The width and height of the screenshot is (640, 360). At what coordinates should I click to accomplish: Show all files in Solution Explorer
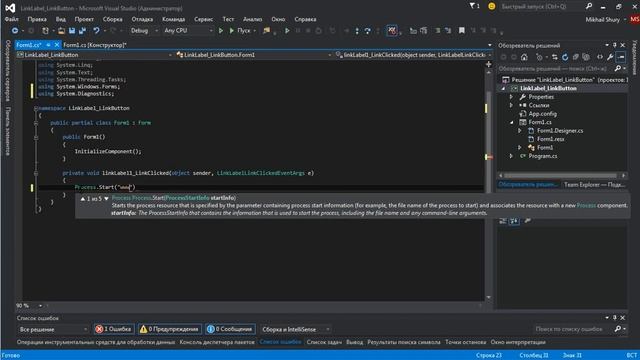pyautogui.click(x=586, y=57)
